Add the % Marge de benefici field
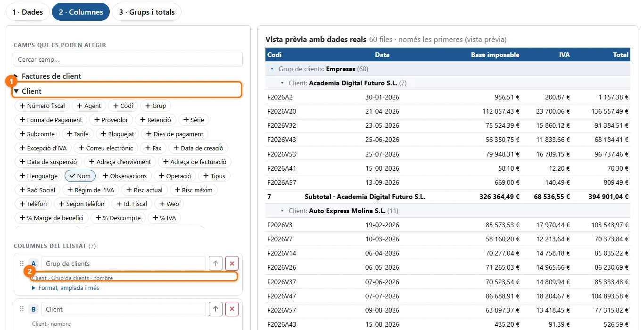 click(51, 218)
